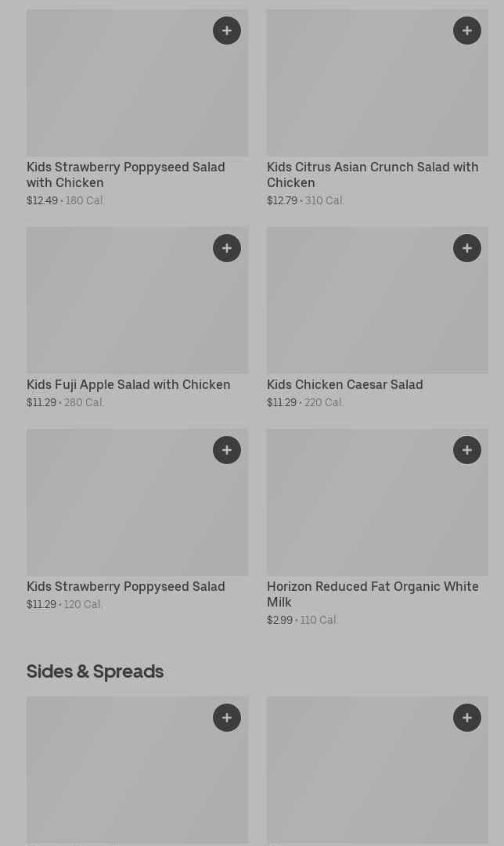Add Kids Citrus Asian Crunch Salad to cart

(467, 31)
